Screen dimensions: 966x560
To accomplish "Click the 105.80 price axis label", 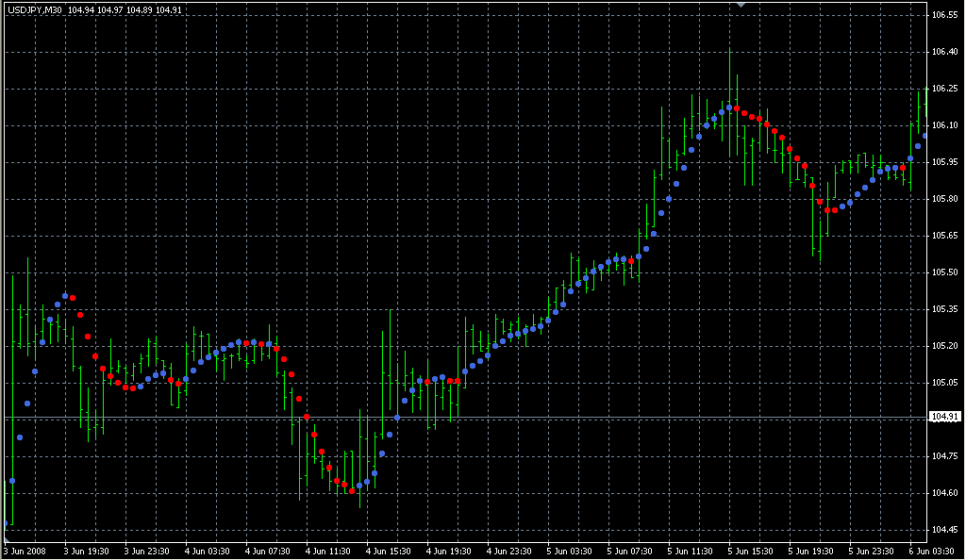I will (944, 199).
